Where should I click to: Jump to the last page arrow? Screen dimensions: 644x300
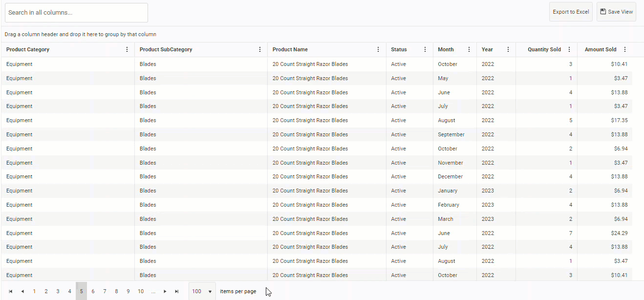[177, 291]
